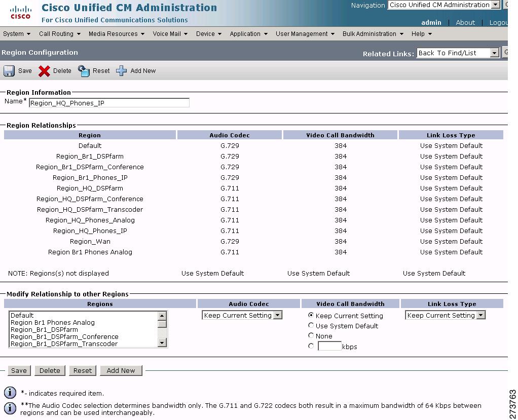
Task: Click the Save floppy disk icon
Action: (9, 70)
